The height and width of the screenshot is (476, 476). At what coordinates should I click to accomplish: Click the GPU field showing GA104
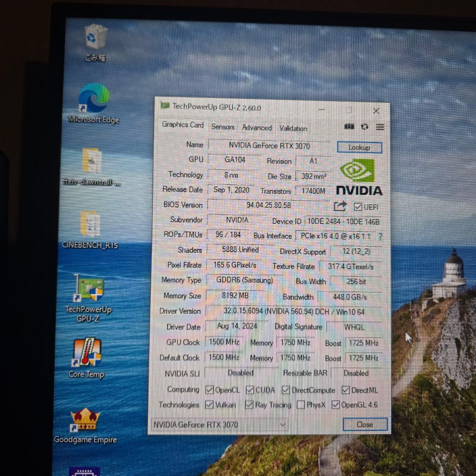click(235, 160)
